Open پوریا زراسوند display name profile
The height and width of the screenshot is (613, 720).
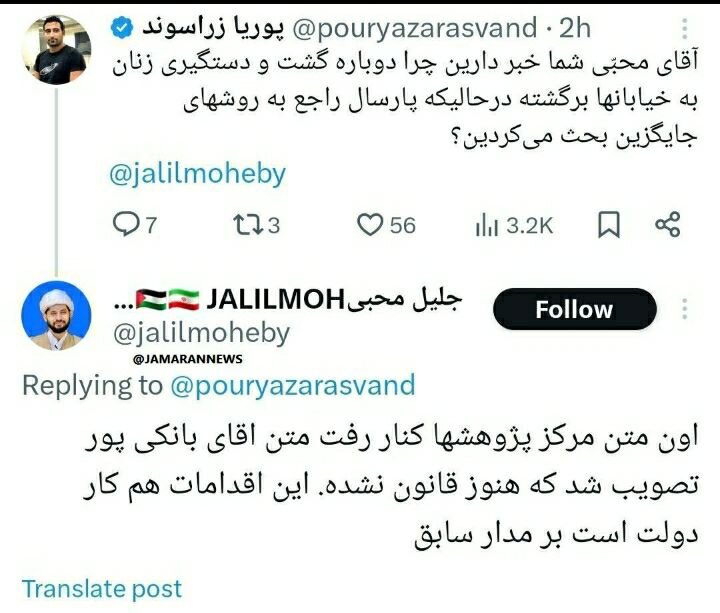click(213, 28)
